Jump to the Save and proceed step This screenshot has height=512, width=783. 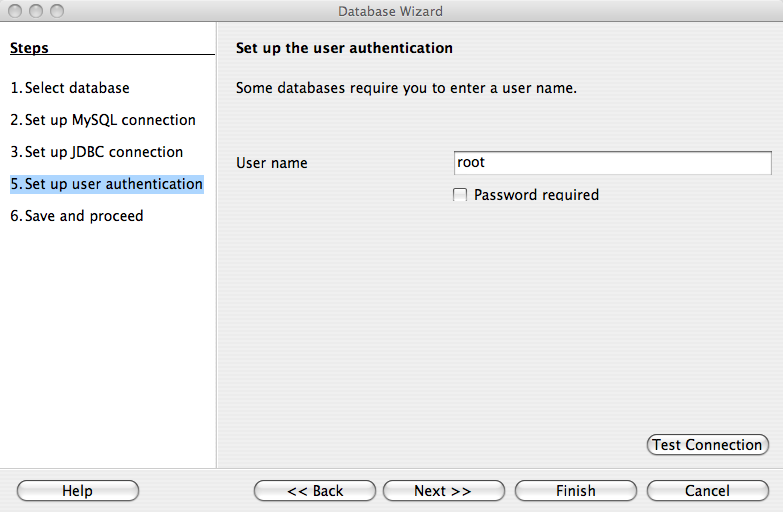pos(77,216)
